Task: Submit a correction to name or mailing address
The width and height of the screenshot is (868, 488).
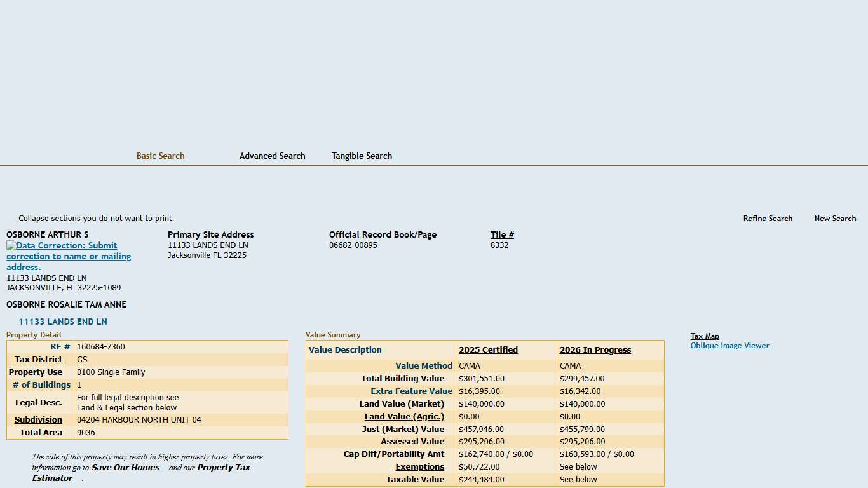Action: pyautogui.click(x=69, y=256)
